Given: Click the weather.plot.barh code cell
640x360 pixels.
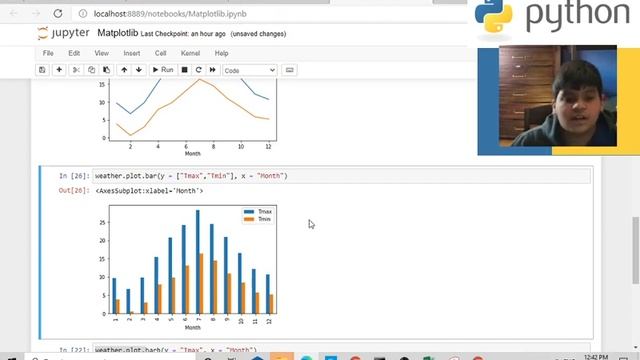Looking at the screenshot, I should coord(341,349).
